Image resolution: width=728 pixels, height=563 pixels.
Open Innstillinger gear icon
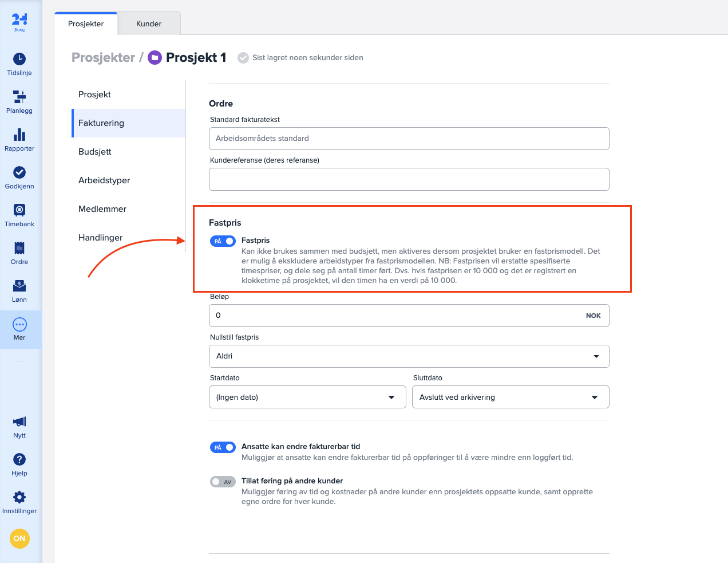[x=19, y=497]
